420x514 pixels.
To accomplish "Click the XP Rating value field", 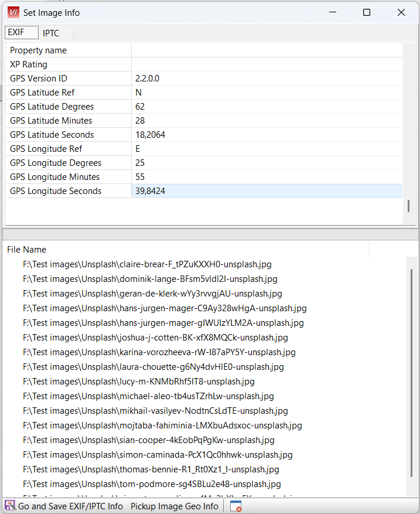I will pos(267,64).
